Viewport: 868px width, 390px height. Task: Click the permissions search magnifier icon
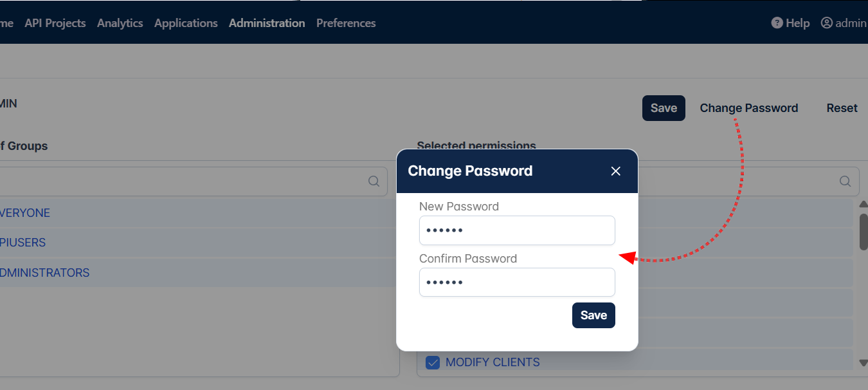845,181
